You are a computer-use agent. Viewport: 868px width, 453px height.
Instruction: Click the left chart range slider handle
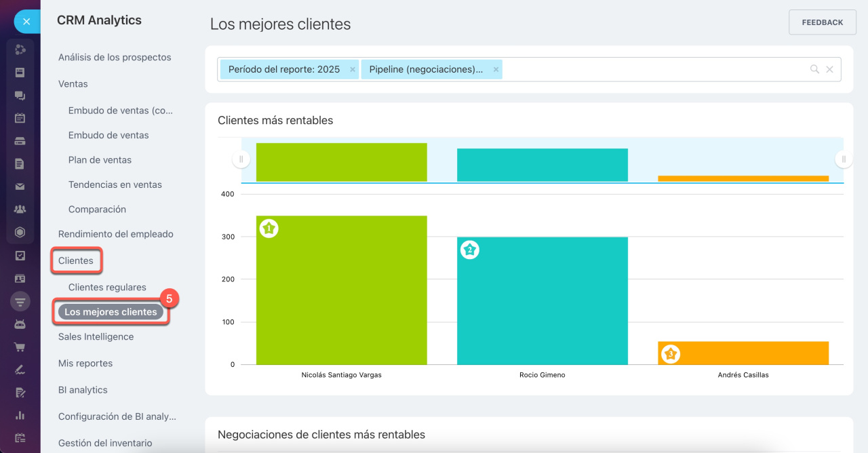[x=241, y=159]
